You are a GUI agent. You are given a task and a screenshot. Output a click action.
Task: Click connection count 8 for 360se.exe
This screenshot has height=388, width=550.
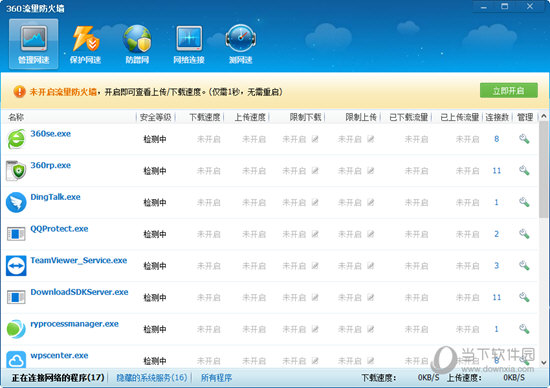pyautogui.click(x=496, y=139)
